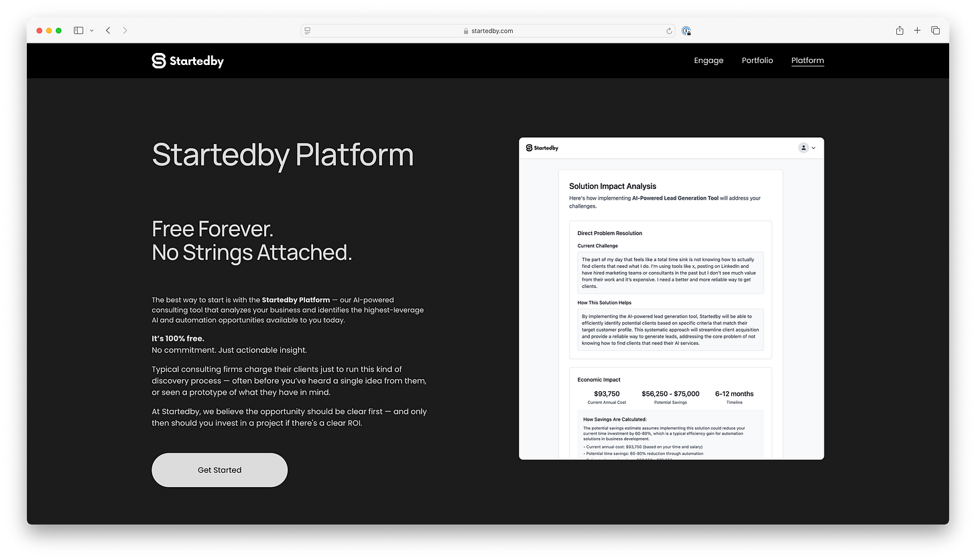Viewport: 976px width, 560px height.
Task: Click the tab overview icon
Action: pos(936,30)
